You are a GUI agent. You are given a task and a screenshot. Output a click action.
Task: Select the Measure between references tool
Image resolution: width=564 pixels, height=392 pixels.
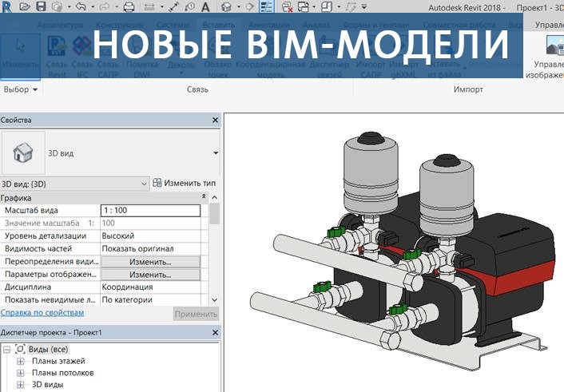click(x=149, y=6)
